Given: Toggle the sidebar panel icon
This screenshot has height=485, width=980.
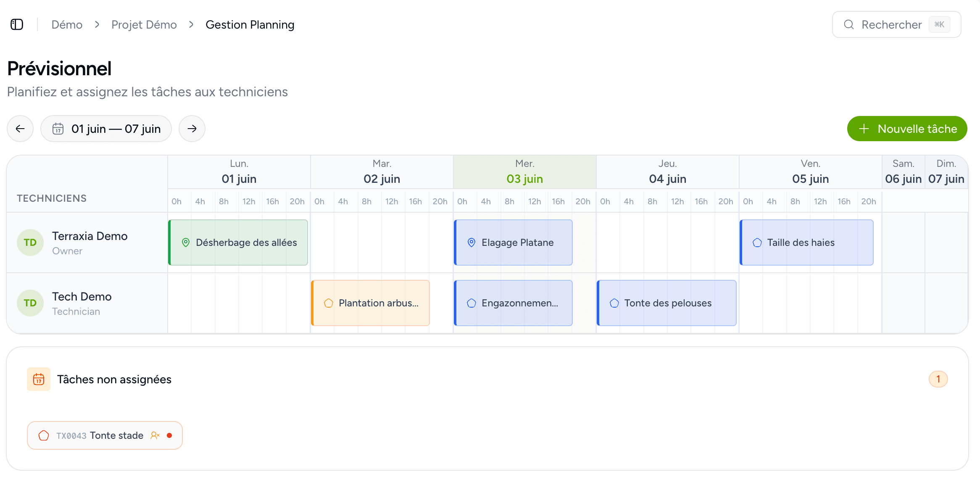Looking at the screenshot, I should 17,24.
